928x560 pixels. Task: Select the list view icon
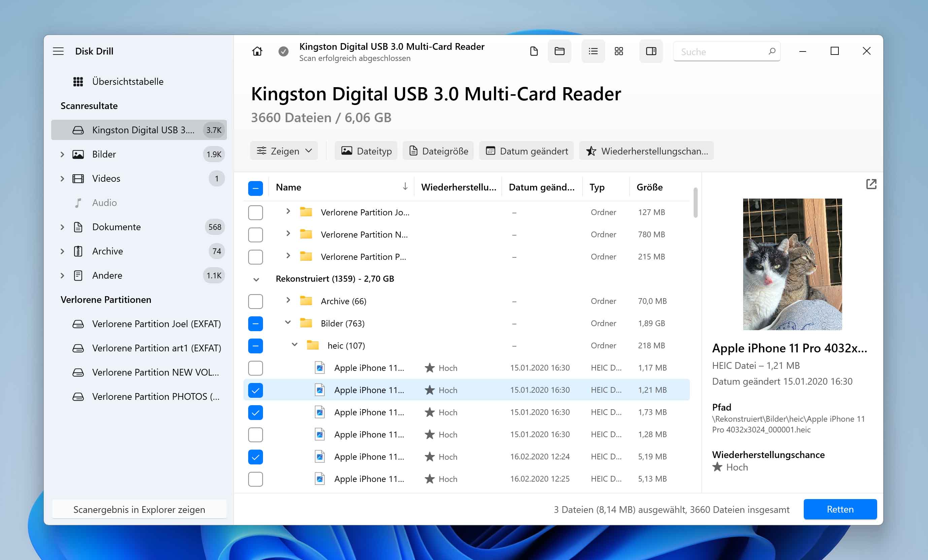593,51
